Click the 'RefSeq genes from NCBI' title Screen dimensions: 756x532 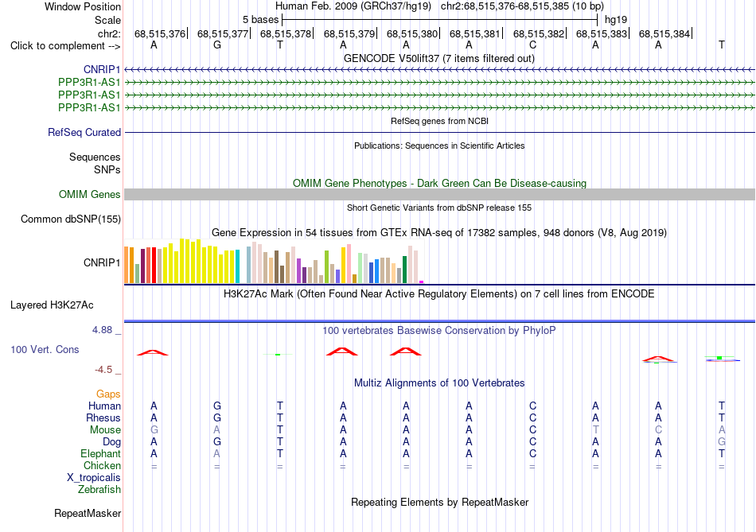[439, 121]
